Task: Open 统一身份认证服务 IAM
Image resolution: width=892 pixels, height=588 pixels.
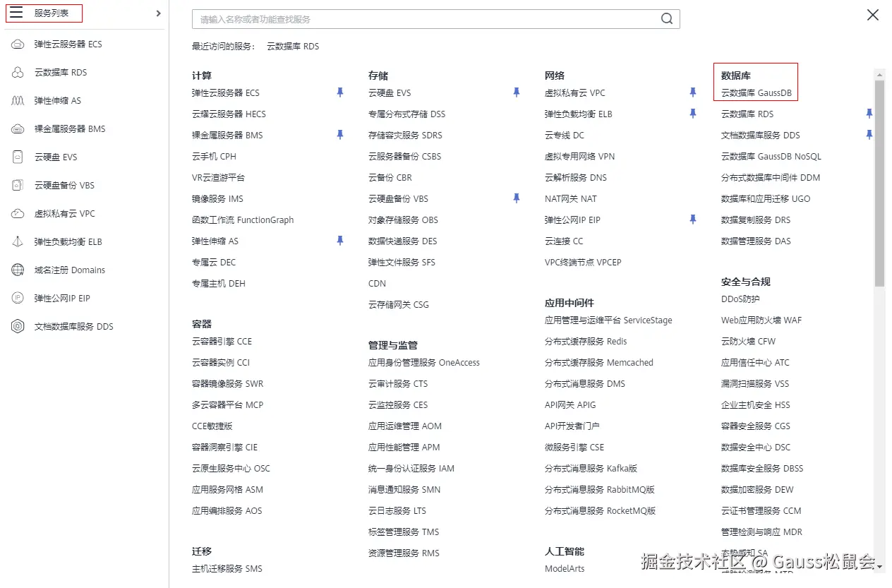Action: 411,469
